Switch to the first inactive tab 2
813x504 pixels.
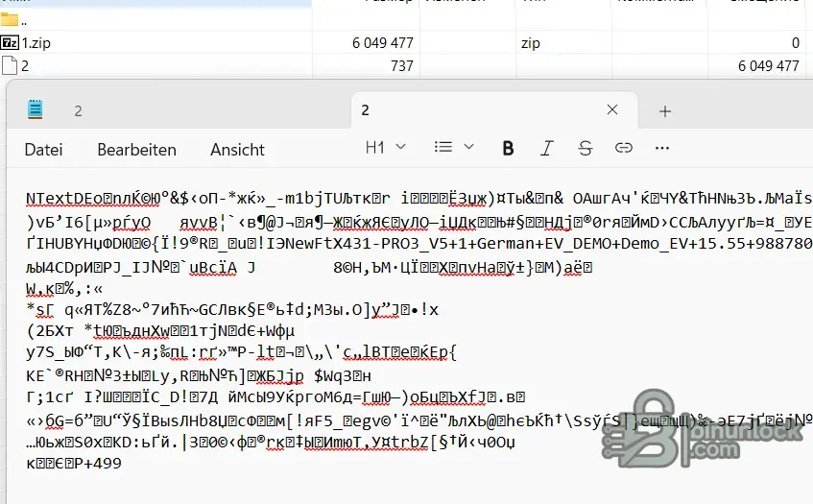coord(78,111)
